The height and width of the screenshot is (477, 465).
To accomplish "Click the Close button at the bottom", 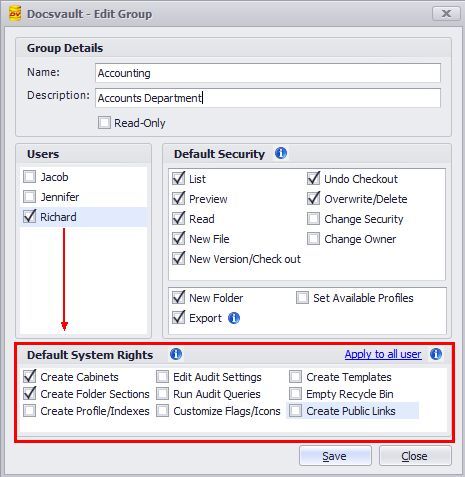I will click(x=415, y=456).
